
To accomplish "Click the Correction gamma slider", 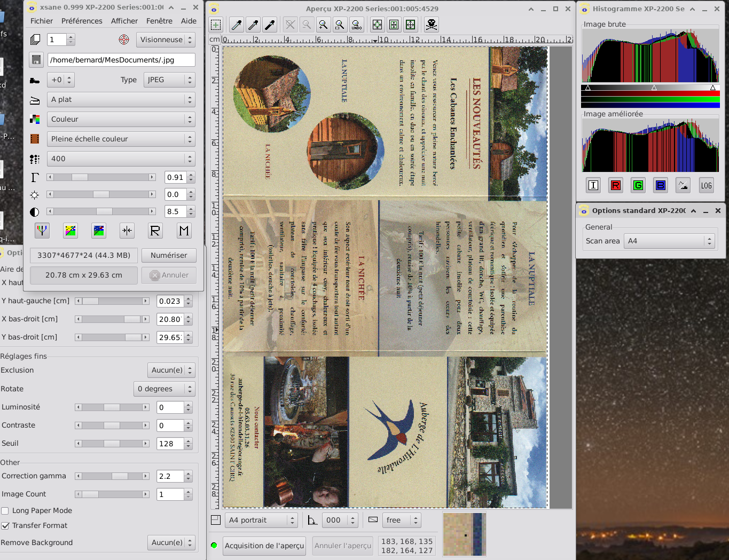I will pos(112,476).
